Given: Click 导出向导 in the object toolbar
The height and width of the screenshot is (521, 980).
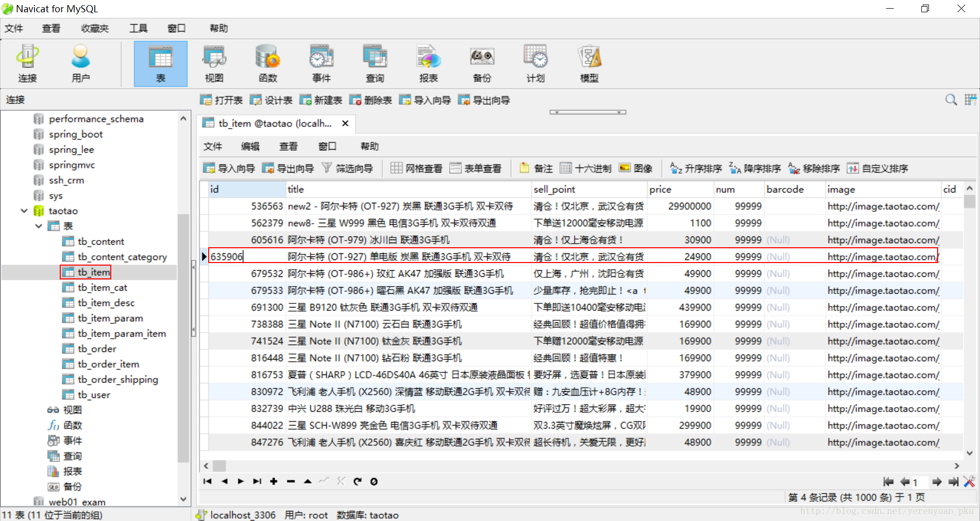Looking at the screenshot, I should pos(484,100).
